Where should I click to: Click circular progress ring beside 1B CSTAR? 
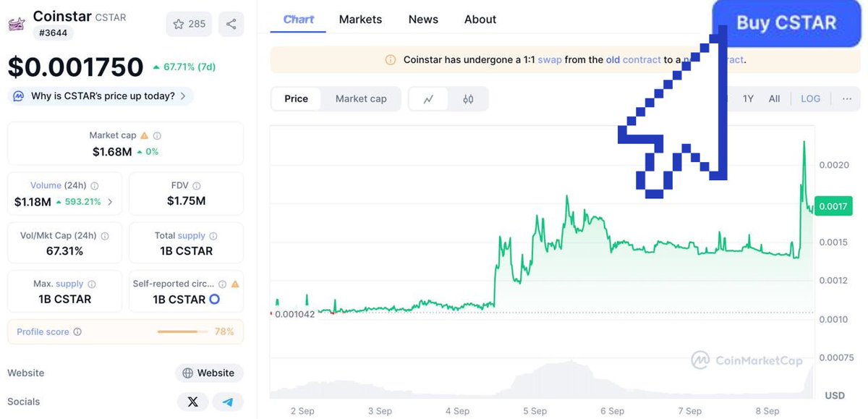point(215,300)
